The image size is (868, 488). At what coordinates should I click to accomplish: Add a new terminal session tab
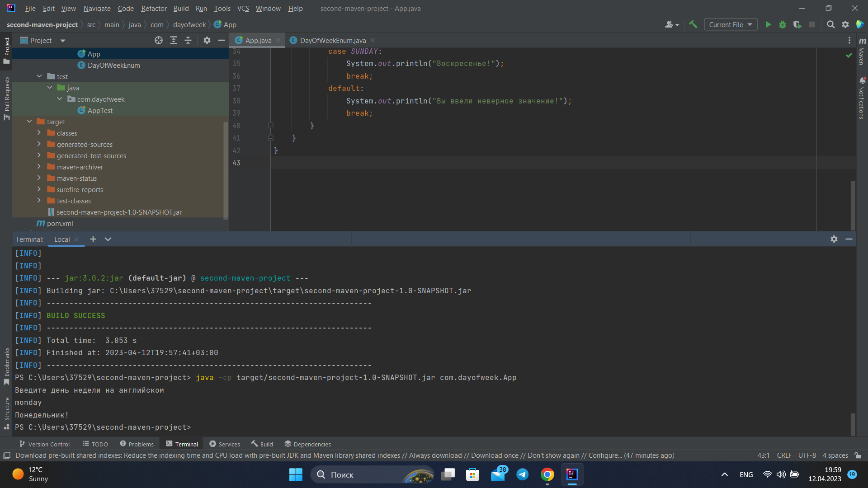(93, 239)
